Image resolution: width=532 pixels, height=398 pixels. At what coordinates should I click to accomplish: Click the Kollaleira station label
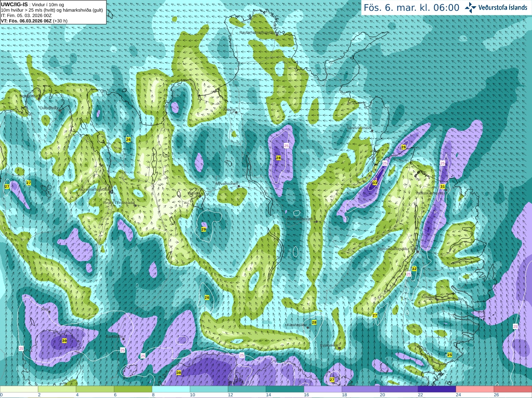[x=429, y=297]
